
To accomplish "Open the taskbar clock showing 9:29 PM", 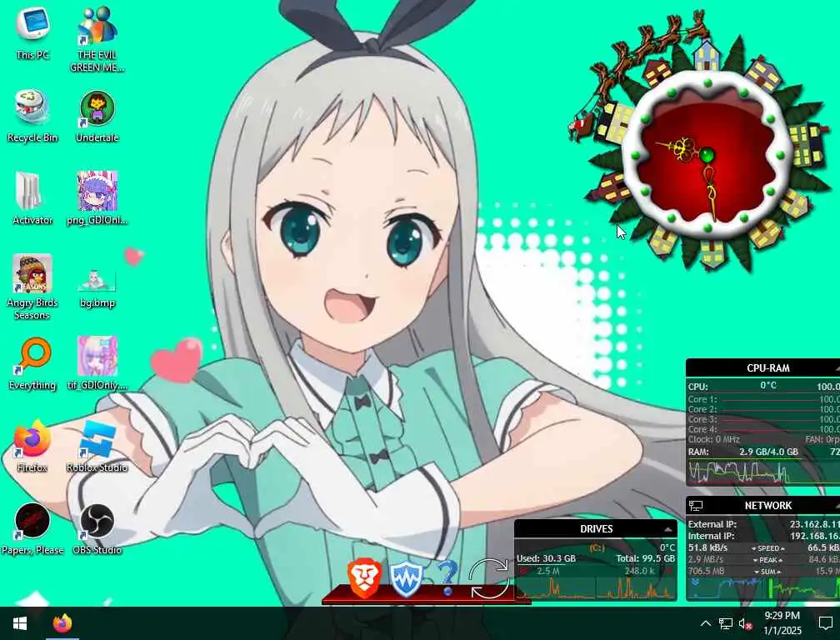I will coord(782,622).
